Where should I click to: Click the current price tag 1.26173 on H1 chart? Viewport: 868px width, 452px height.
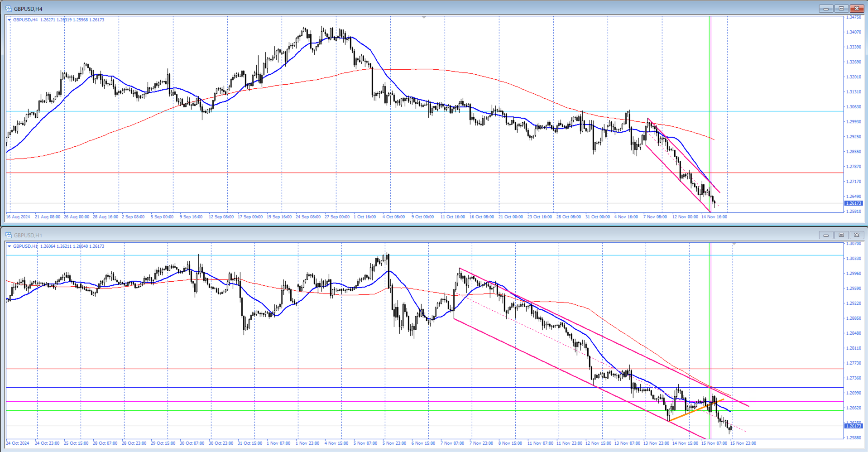pos(854,426)
